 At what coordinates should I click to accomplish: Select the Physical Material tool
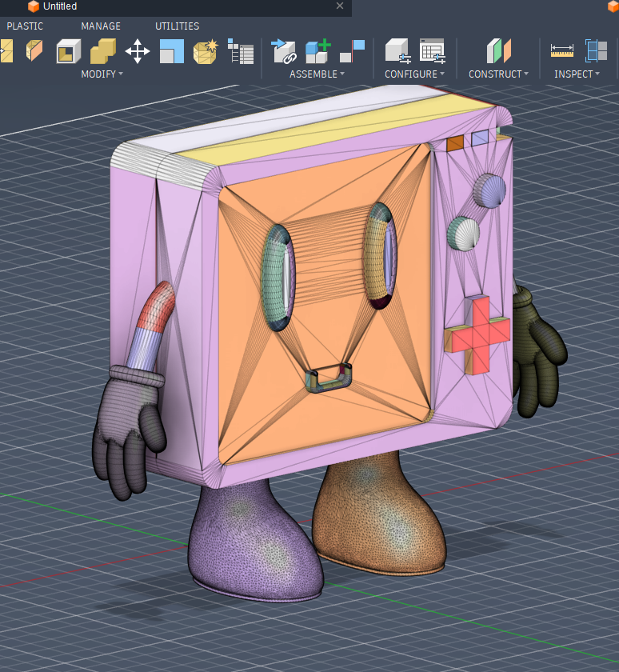206,51
